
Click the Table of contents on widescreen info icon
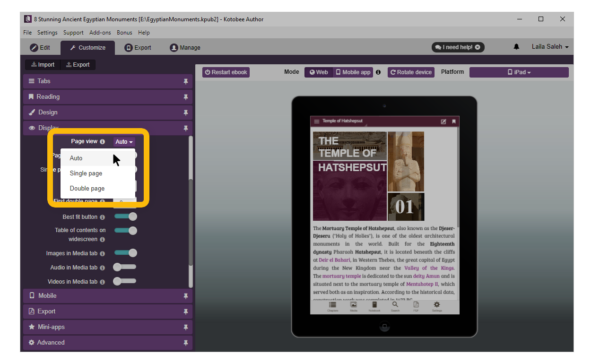(103, 240)
